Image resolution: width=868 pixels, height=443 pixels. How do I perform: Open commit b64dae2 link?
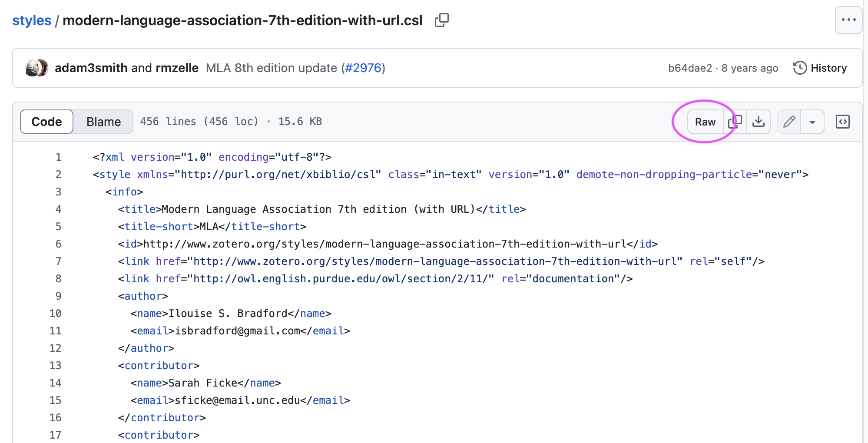pyautogui.click(x=690, y=68)
